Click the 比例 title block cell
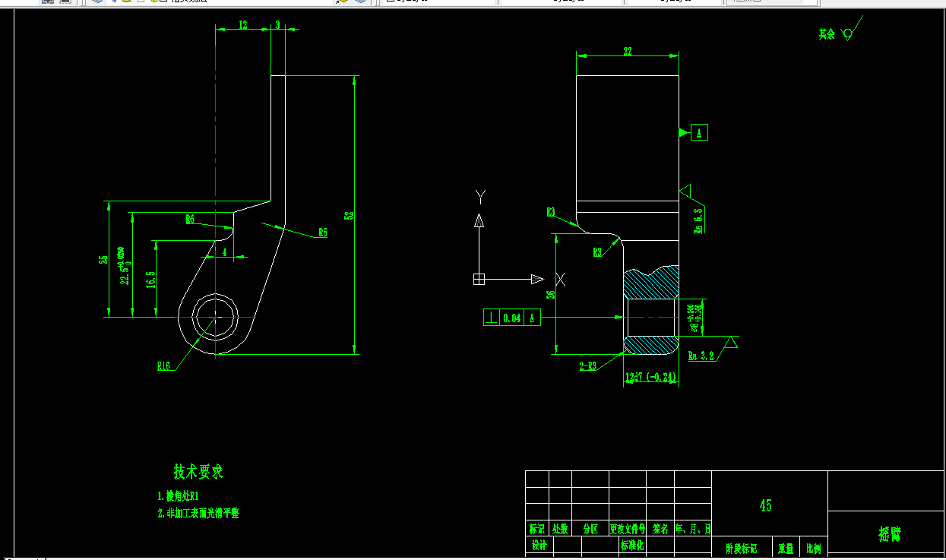 tap(813, 548)
